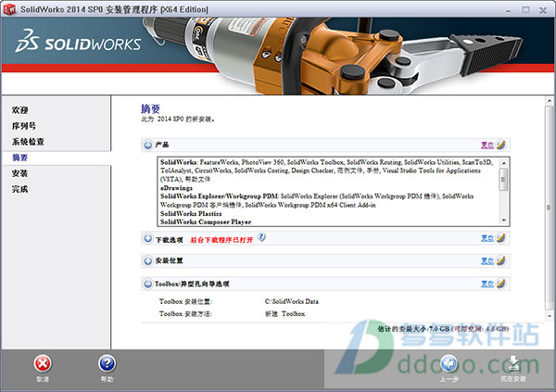The image size is (556, 392).
Task: Click the eDrawings entry in product list
Action: coord(176,188)
